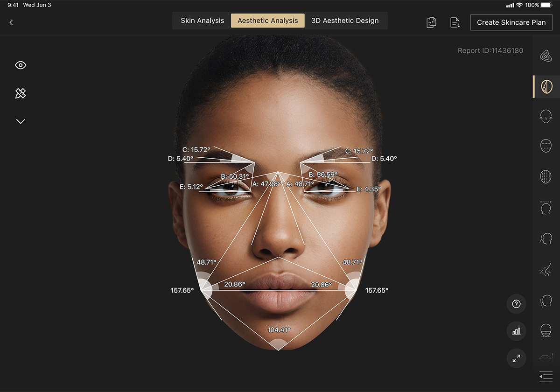Click Create Skincare Plan button
This screenshot has width=560, height=392.
511,22
